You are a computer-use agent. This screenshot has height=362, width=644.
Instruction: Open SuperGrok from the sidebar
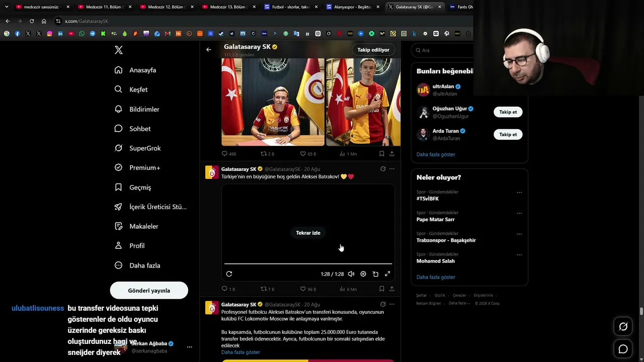(x=138, y=148)
